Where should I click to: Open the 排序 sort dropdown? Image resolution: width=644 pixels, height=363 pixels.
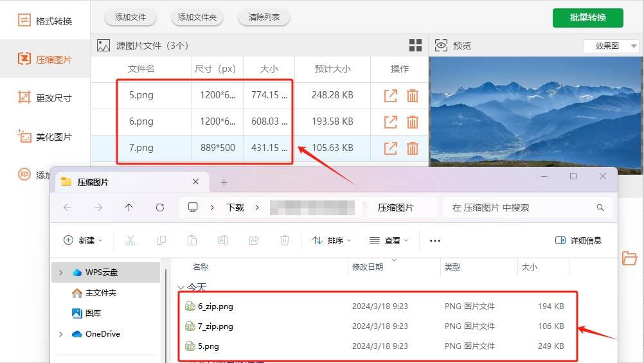(332, 240)
